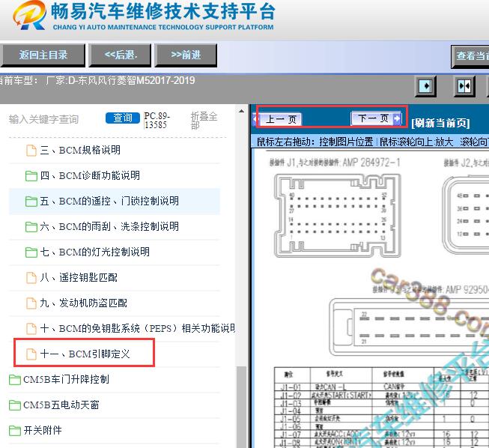Open 十、BCM的免钥匙系统（PEPS）document
This screenshot has height=448, width=489.
click(138, 329)
